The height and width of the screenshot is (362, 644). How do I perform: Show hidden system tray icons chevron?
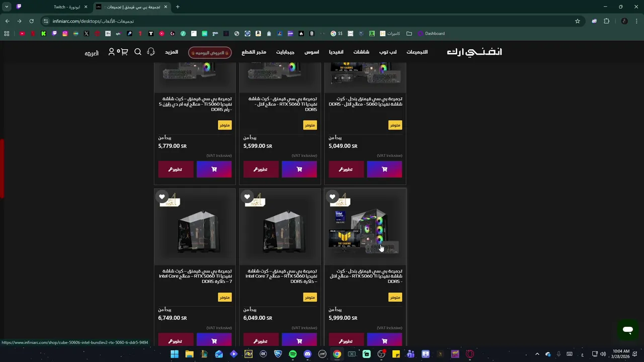537,354
